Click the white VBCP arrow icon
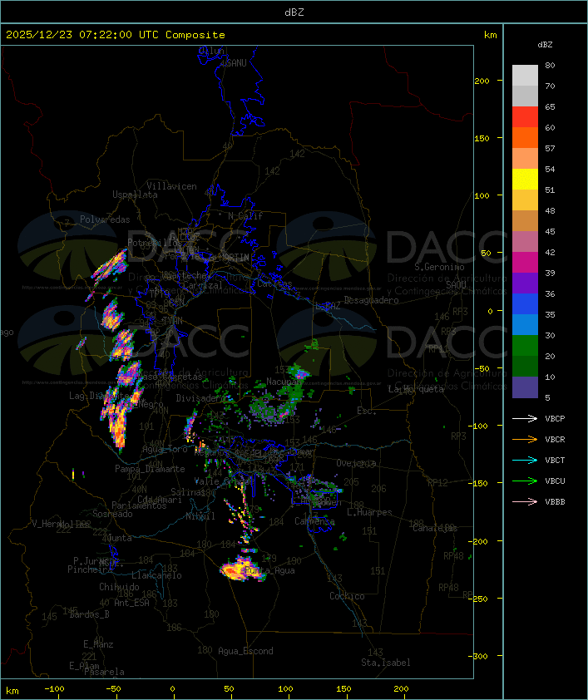Screen dimensions: 588x700 (x=525, y=418)
